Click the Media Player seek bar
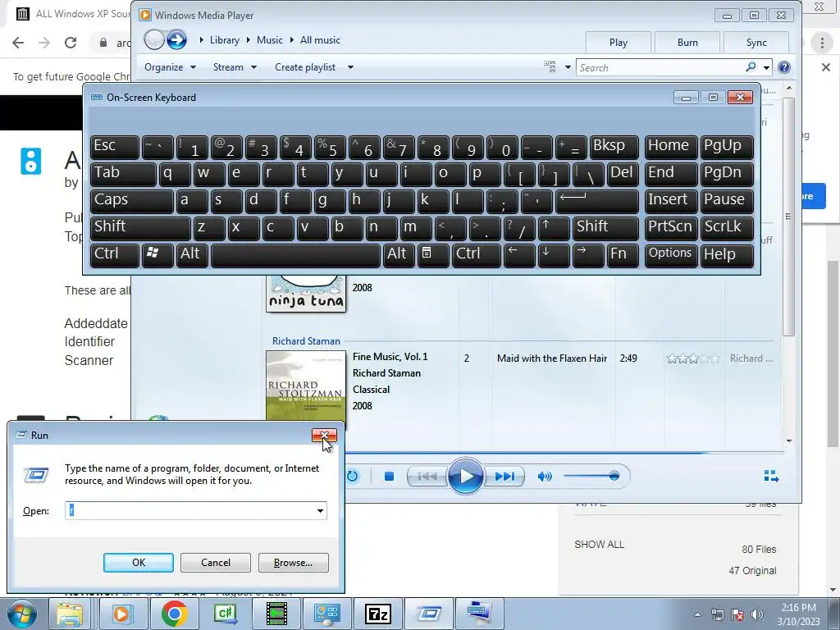Screen dimensions: 840x630 click(564, 453)
